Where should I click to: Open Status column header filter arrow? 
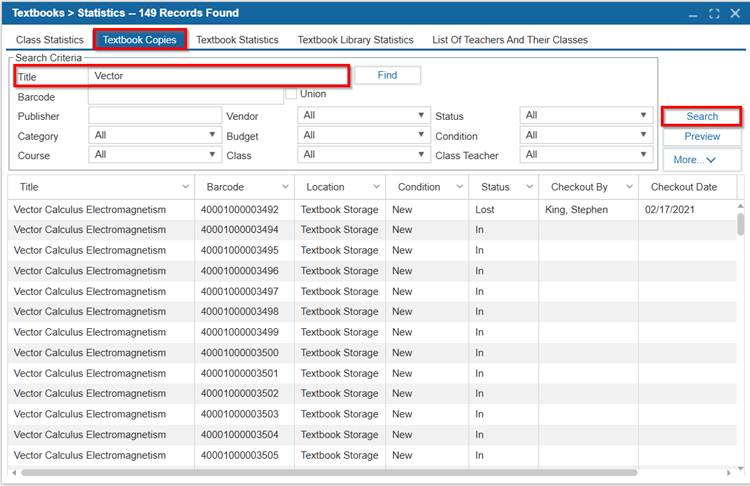[x=529, y=187]
